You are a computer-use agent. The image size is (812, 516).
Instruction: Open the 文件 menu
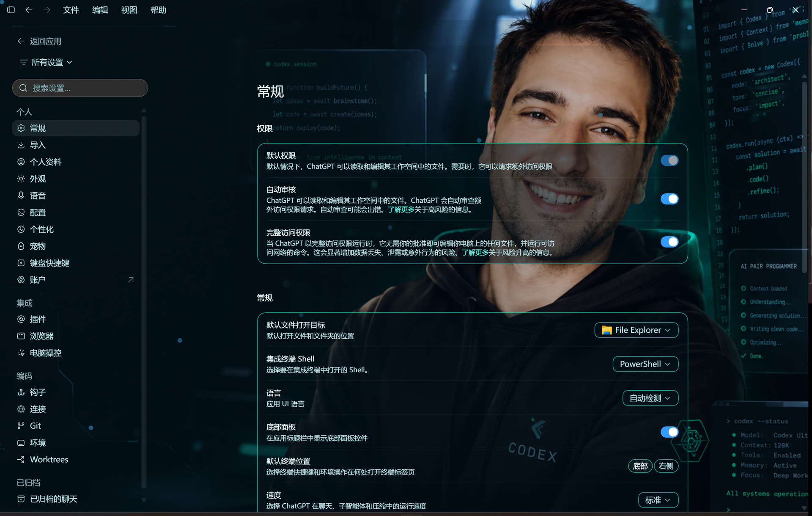[x=71, y=10]
